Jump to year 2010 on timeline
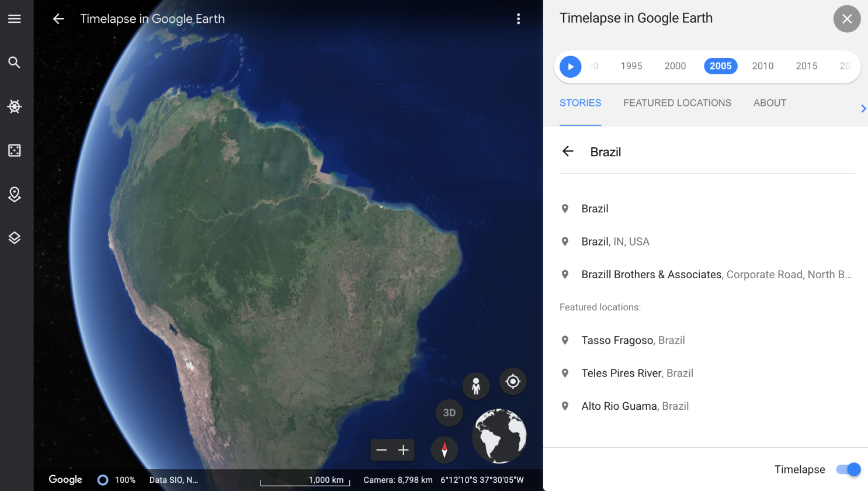 (763, 66)
